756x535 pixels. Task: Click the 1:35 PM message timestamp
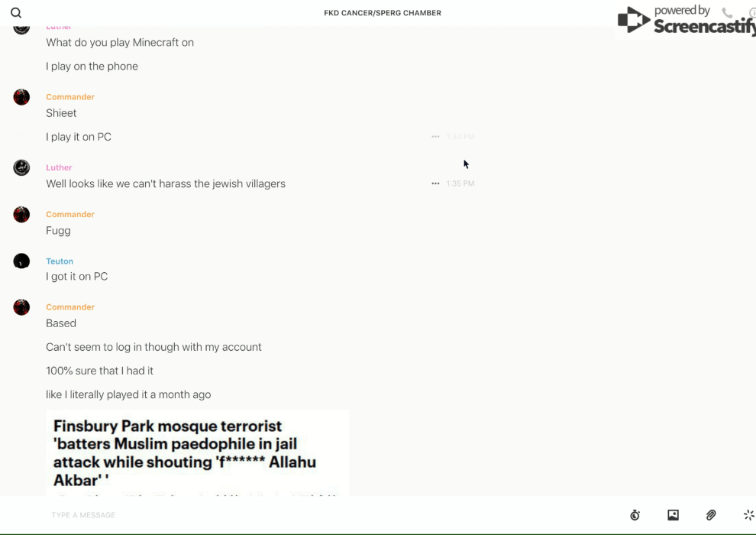460,183
